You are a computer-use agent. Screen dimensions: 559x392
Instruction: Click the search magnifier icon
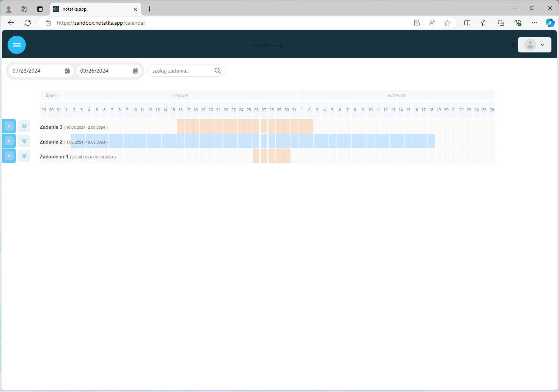pos(218,71)
